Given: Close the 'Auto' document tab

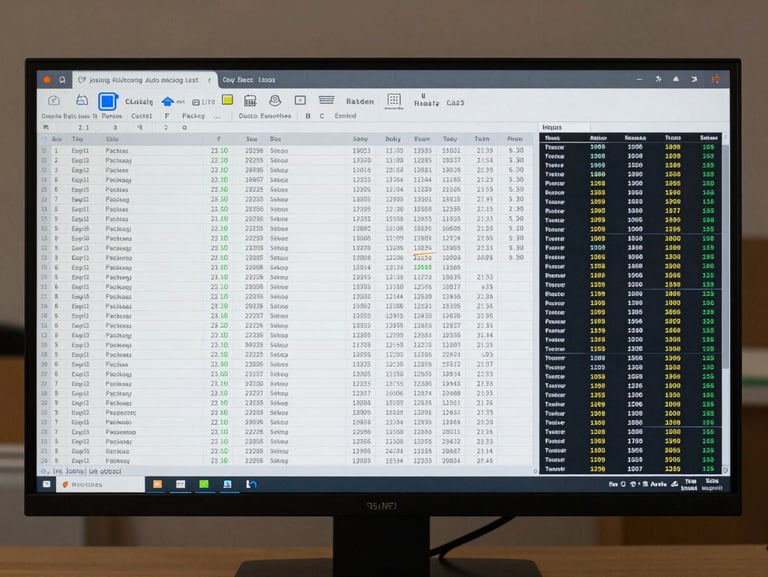Looking at the screenshot, I should click(209, 80).
